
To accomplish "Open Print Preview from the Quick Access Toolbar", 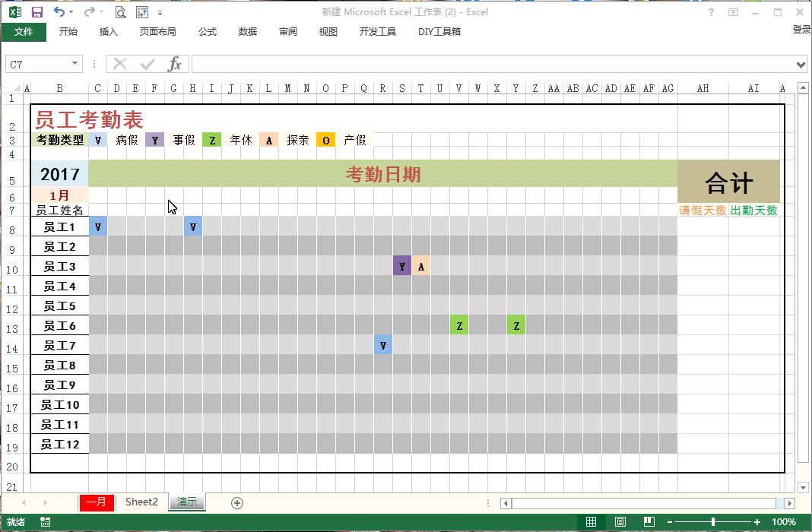I will point(119,12).
